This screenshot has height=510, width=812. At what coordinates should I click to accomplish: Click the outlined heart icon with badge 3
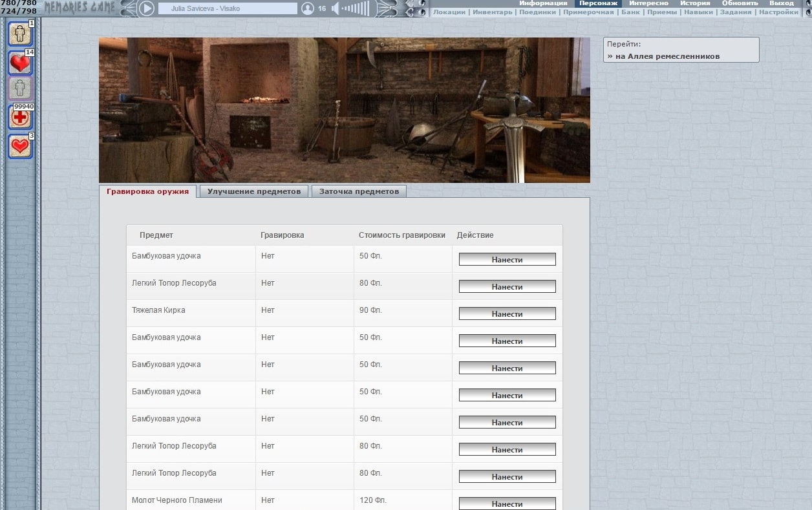19,146
